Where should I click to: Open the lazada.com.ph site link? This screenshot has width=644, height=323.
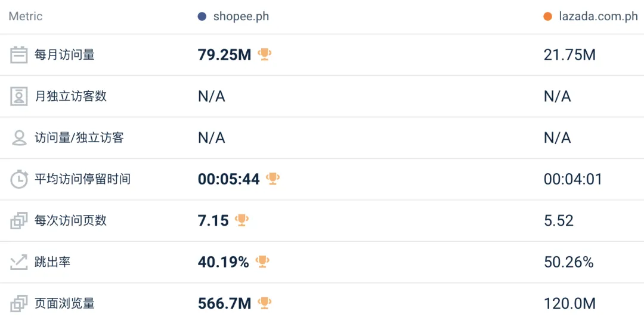click(598, 17)
